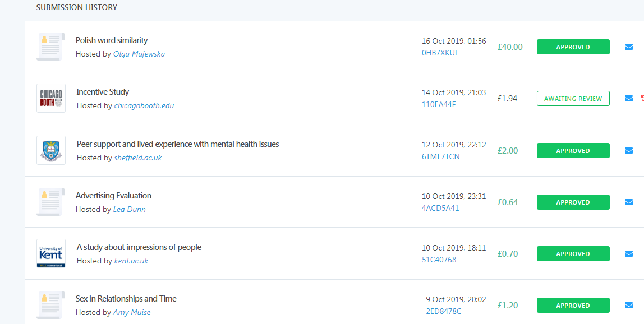
Task: Click submission ID 2ED8478C
Action: point(444,311)
